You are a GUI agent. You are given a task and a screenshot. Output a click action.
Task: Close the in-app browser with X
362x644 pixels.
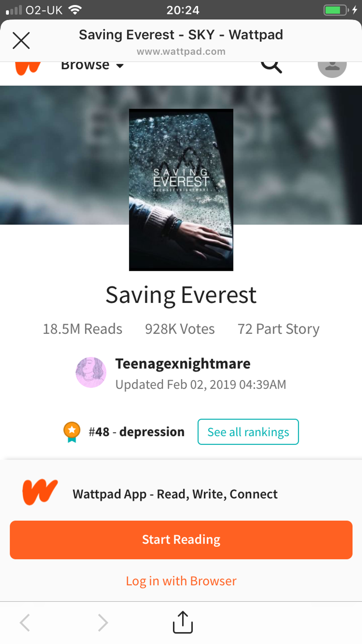click(21, 40)
